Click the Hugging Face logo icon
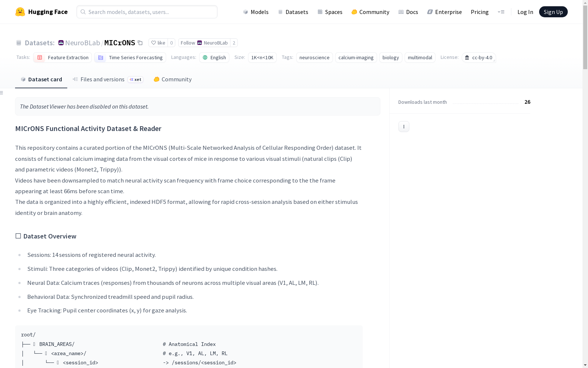Screen dimensions: 588x368 (x=20, y=12)
